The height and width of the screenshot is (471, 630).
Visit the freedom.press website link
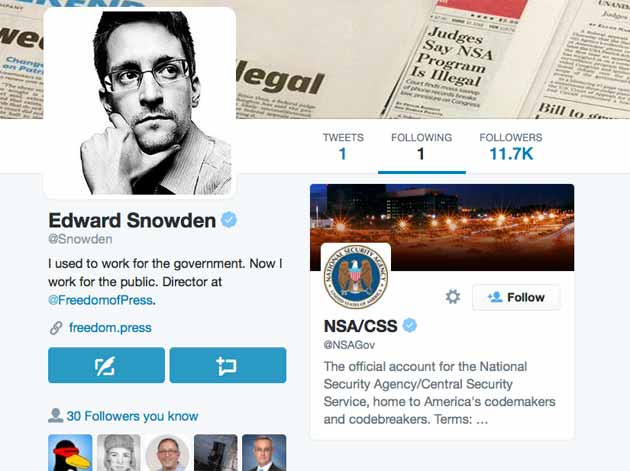coord(110,328)
